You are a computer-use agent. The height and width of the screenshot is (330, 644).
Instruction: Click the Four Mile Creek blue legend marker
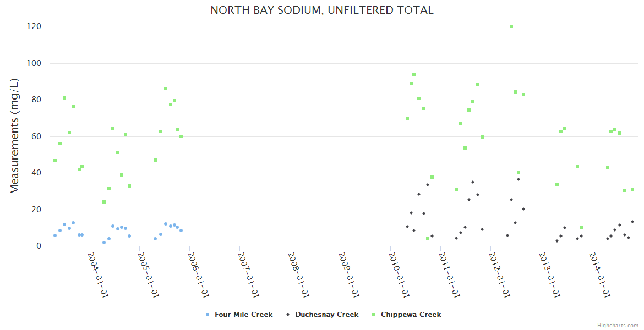click(207, 315)
